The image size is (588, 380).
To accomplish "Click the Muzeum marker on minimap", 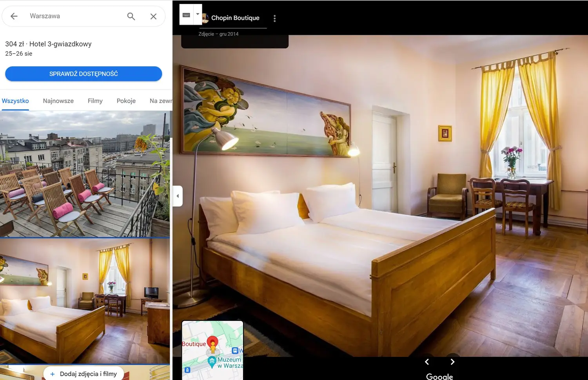I will (212, 360).
